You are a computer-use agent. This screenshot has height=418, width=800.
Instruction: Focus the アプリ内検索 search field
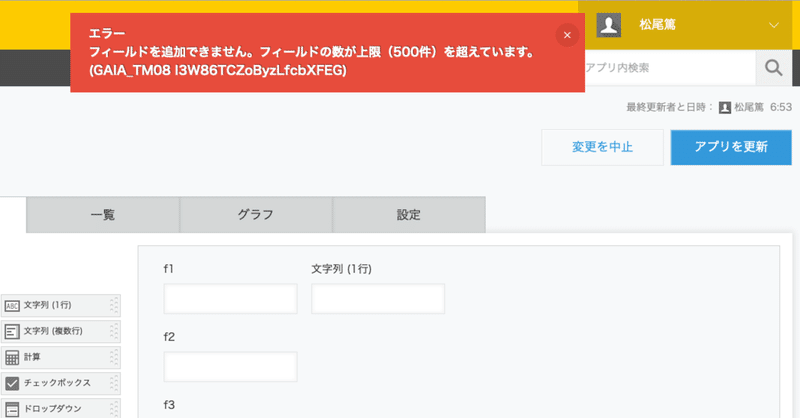[x=670, y=67]
